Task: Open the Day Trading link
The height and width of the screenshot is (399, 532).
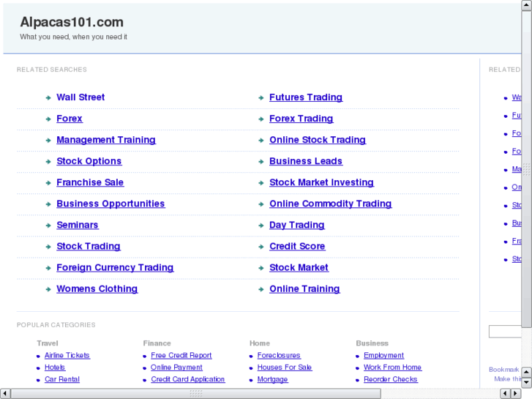Action: pos(297,225)
